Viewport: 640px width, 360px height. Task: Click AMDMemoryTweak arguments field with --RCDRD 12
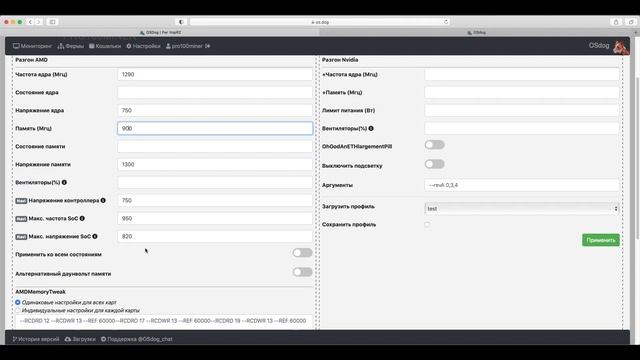tap(164, 321)
